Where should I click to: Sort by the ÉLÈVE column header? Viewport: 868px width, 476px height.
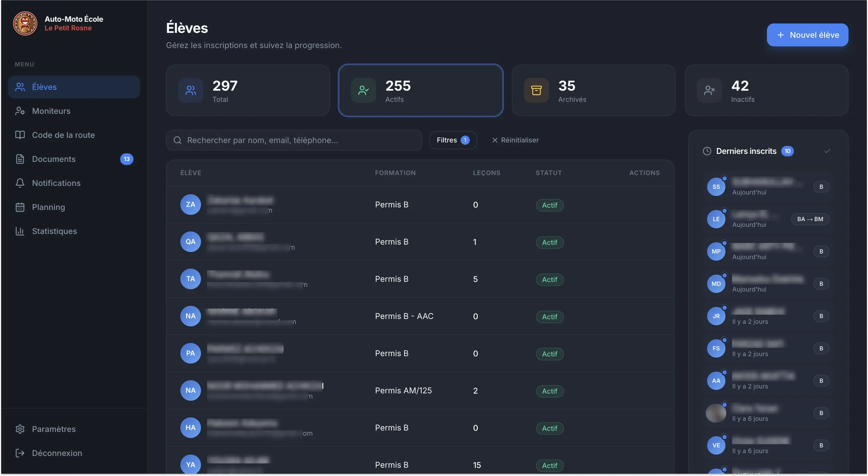(x=190, y=173)
